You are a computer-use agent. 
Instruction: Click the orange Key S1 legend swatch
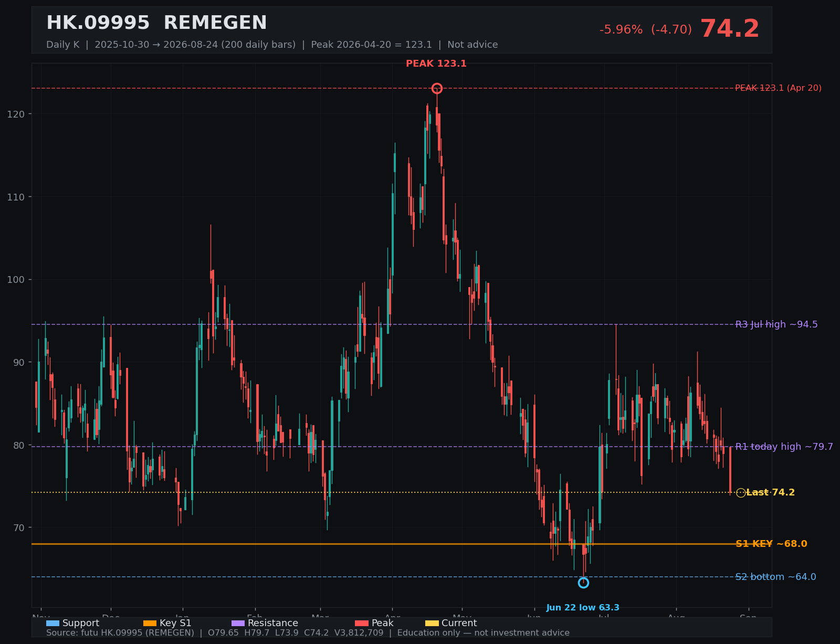150,623
